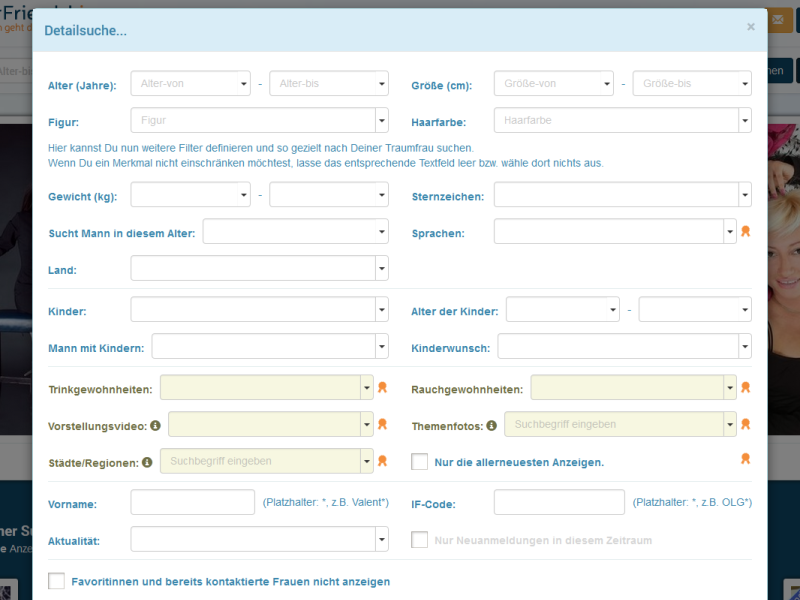
Task: Click the Vorname text field
Action: pos(193,502)
